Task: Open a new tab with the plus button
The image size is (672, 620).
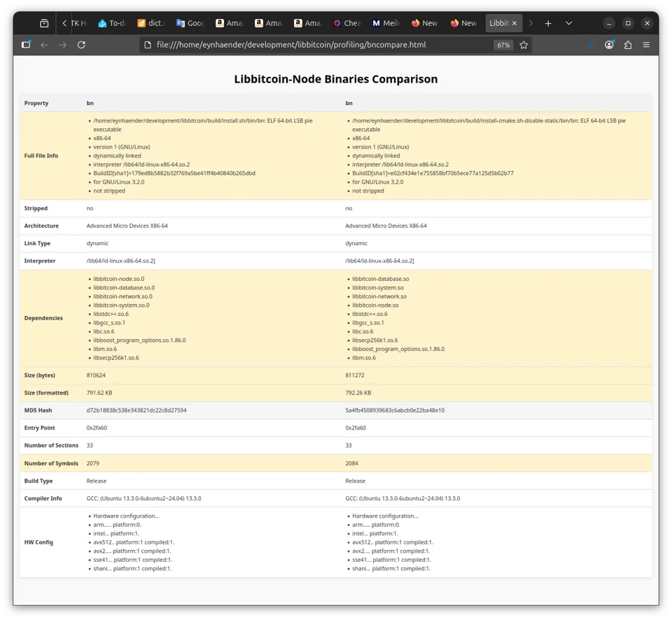Action: tap(548, 23)
